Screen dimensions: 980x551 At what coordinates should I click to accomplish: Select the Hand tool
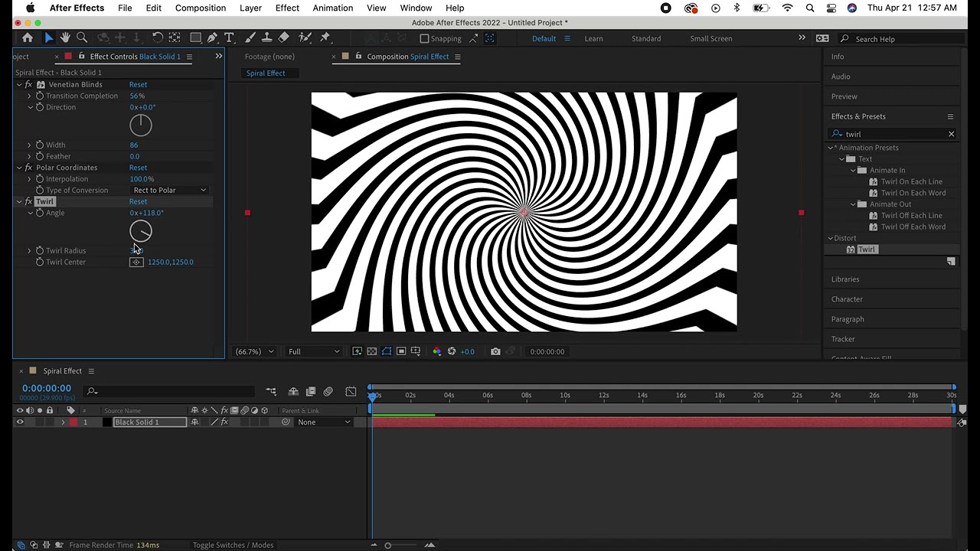65,37
